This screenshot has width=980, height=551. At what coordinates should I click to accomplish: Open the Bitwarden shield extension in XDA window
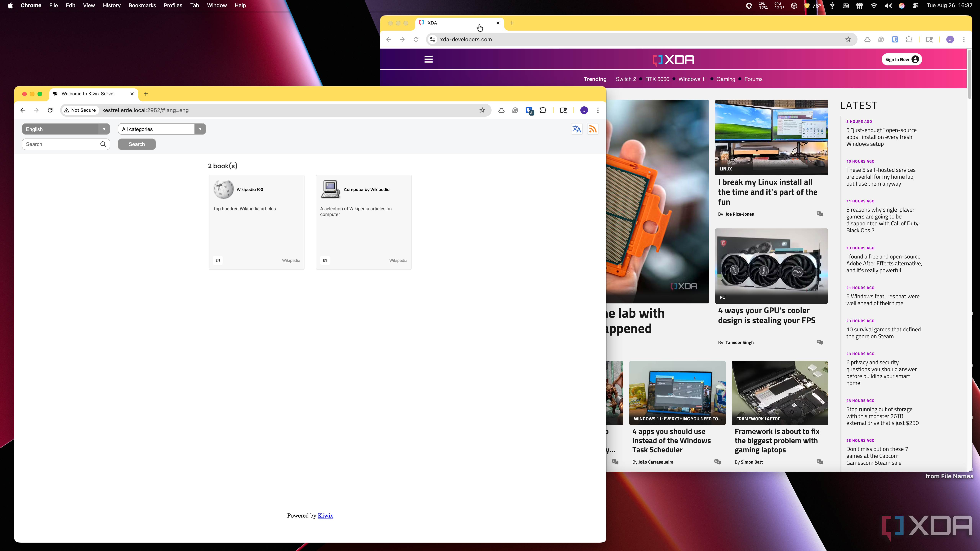click(895, 40)
